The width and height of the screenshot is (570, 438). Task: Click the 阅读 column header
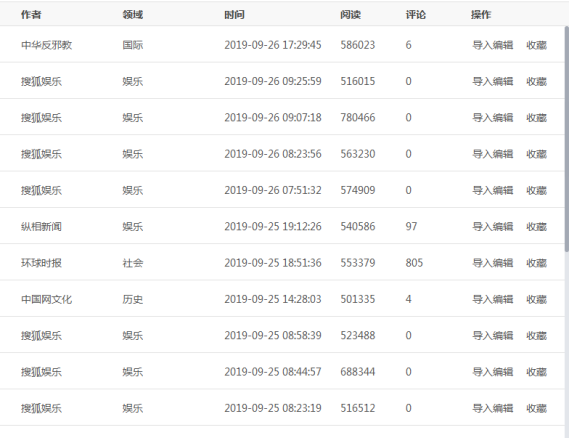[350, 15]
